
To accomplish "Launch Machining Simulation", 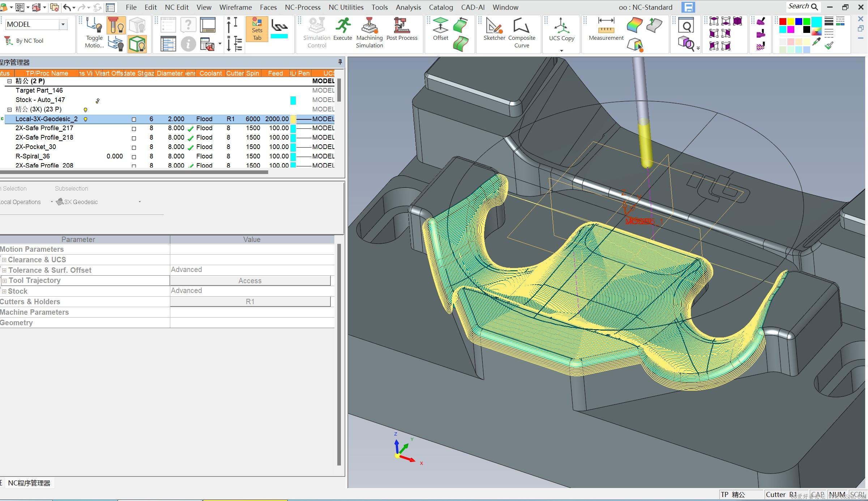I will click(369, 33).
